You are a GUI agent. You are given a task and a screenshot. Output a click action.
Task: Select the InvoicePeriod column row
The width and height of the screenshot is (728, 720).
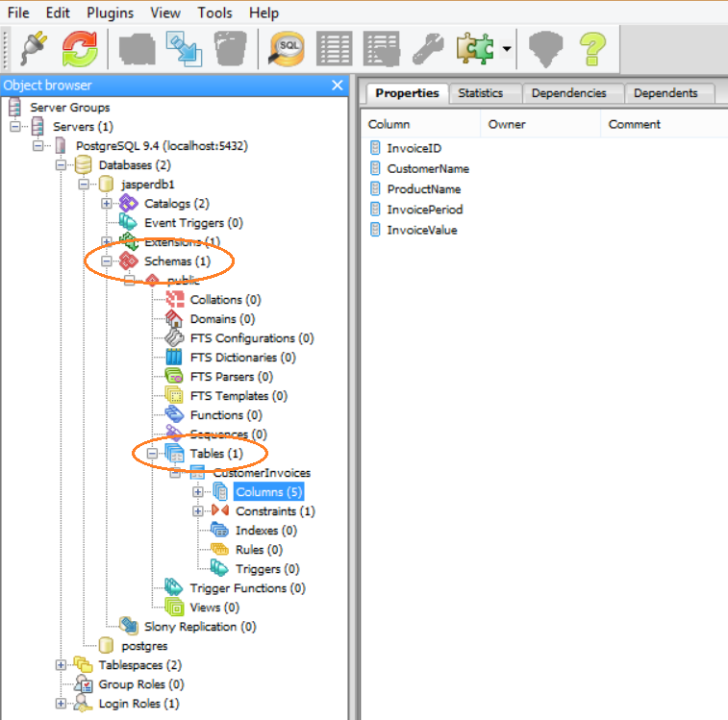(425, 210)
